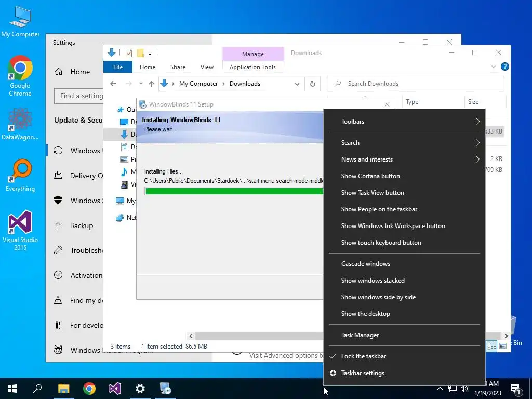Viewport: 532px width, 399px height.
Task: Click the New folder quick access icon
Action: [140, 53]
